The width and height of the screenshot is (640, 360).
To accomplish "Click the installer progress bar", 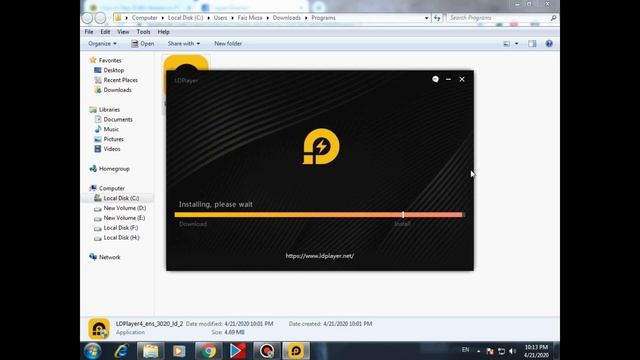I will [320, 215].
